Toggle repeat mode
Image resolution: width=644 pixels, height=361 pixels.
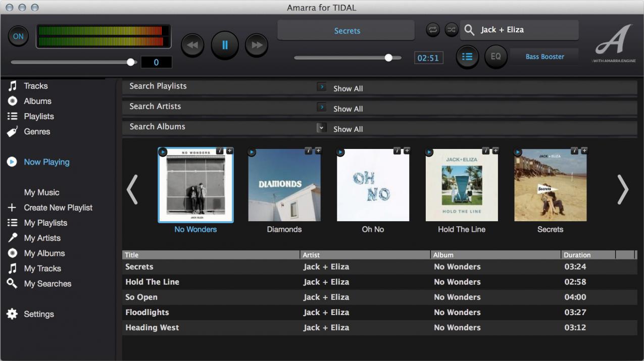click(433, 30)
